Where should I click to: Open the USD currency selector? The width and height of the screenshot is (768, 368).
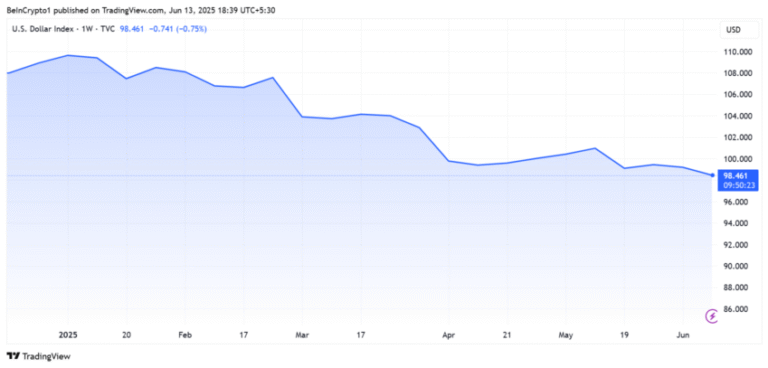(x=734, y=30)
